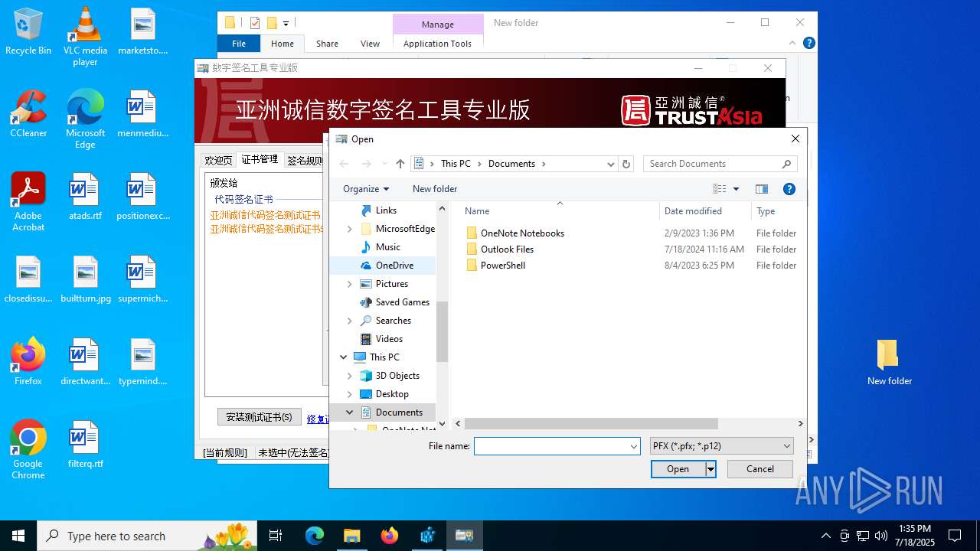Click in the File name input field

(x=550, y=446)
